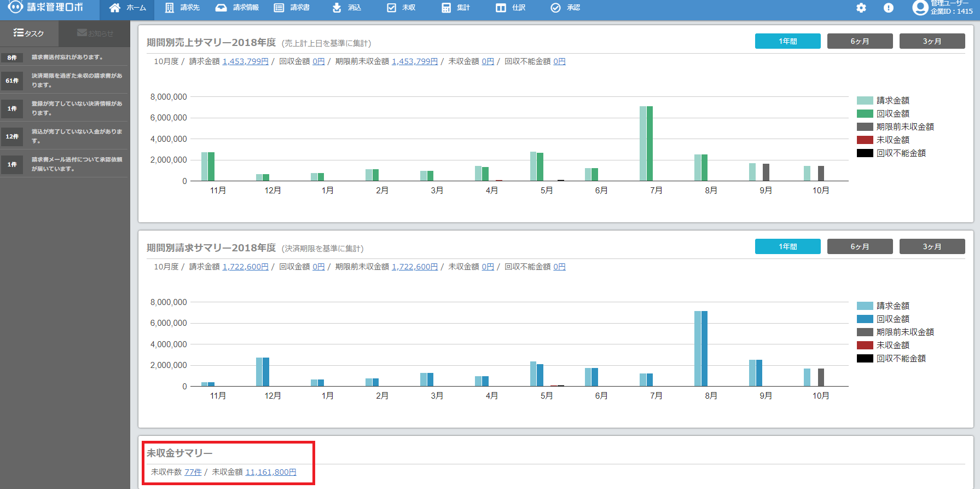This screenshot has height=489, width=980.
Task: Click the 請求管理ロボ robot logo
Action: (15, 7)
